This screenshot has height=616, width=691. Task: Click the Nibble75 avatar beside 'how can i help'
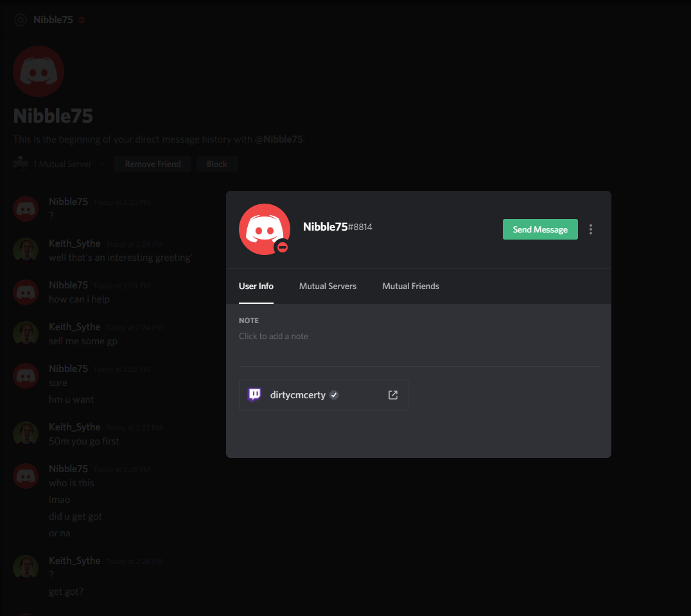point(26,292)
